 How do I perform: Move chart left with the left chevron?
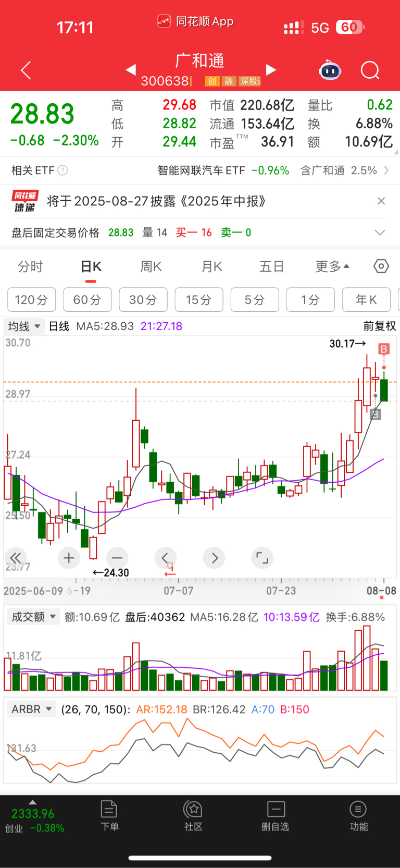(166, 558)
